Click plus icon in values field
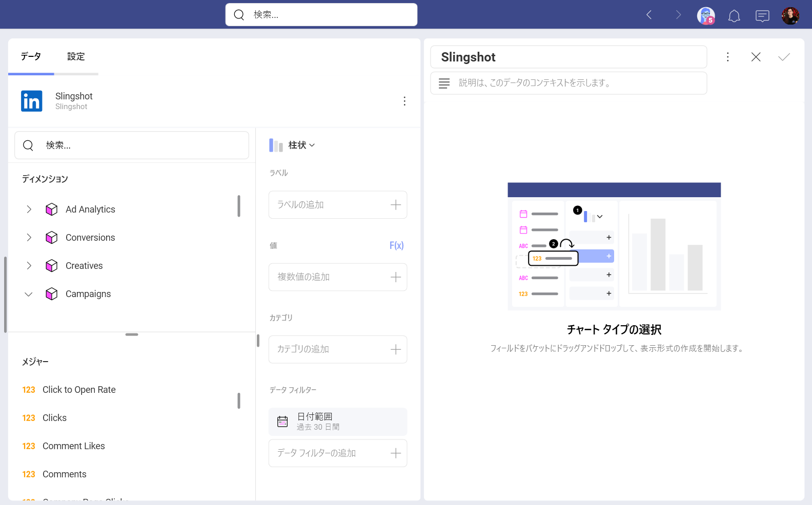Screen dimensions: 812x505 click(x=396, y=277)
